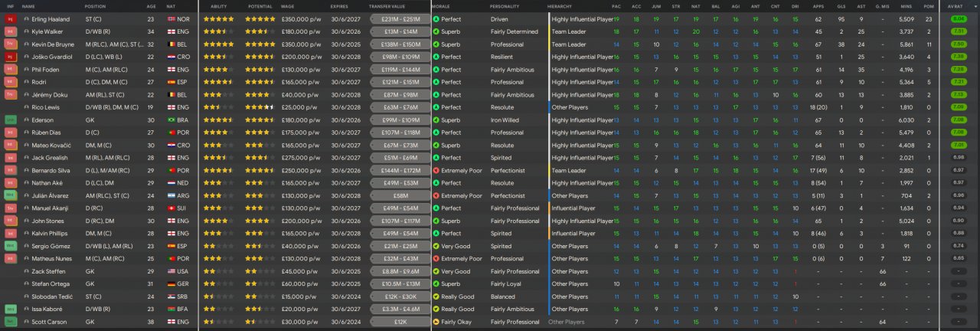This screenshot has width=980, height=331.
Task: Click the green 8.04 average rating badge
Action: point(958,18)
